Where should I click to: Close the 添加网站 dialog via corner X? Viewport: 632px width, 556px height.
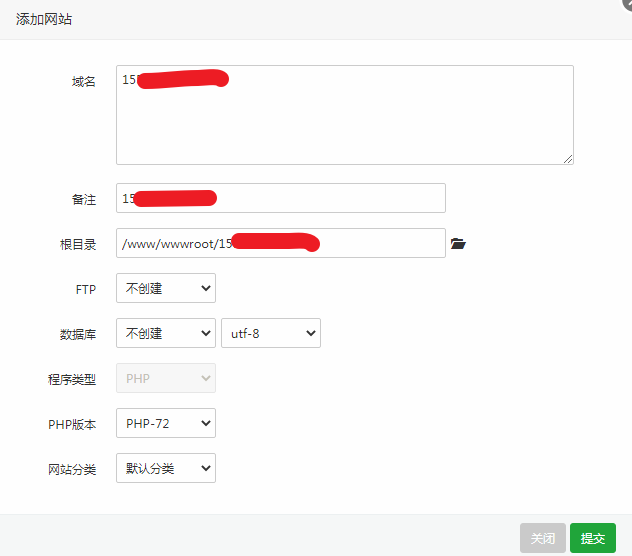coord(626,4)
